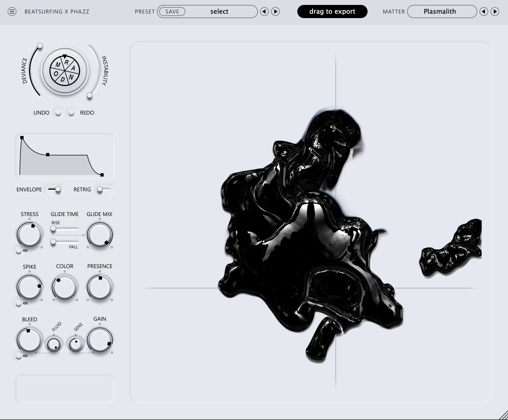Viewport: 508px width, 420px height.
Task: Click the drag to export button
Action: (332, 12)
